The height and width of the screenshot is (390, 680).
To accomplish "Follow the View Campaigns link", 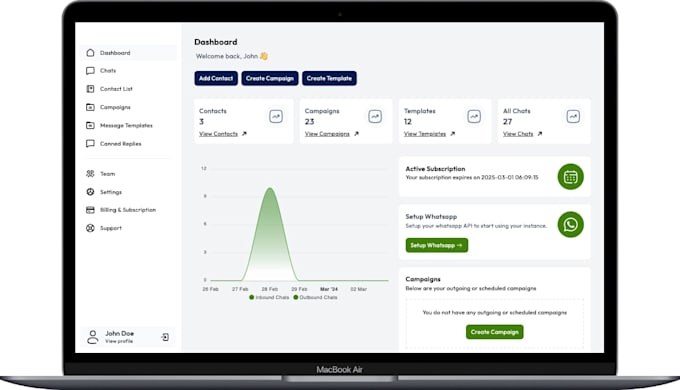I will tap(327, 134).
